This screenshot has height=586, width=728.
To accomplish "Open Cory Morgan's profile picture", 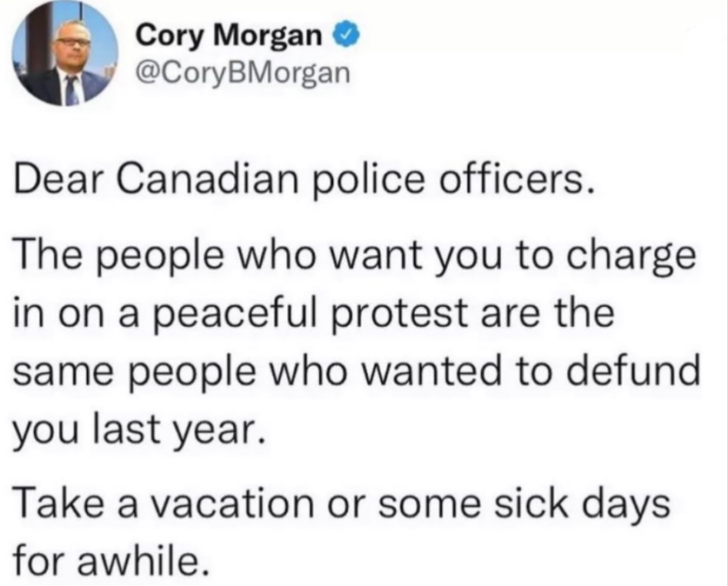I will pyautogui.click(x=65, y=53).
